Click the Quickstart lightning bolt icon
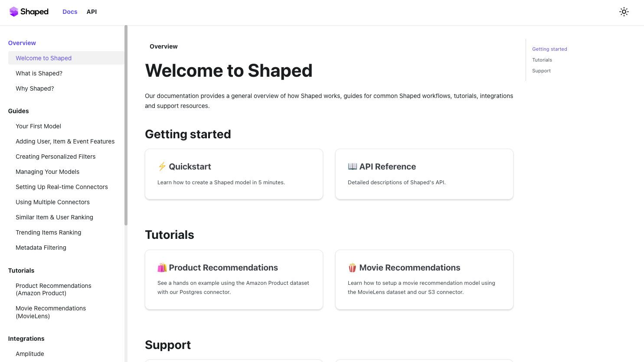Viewport: 644px width, 362px height. pos(162,166)
